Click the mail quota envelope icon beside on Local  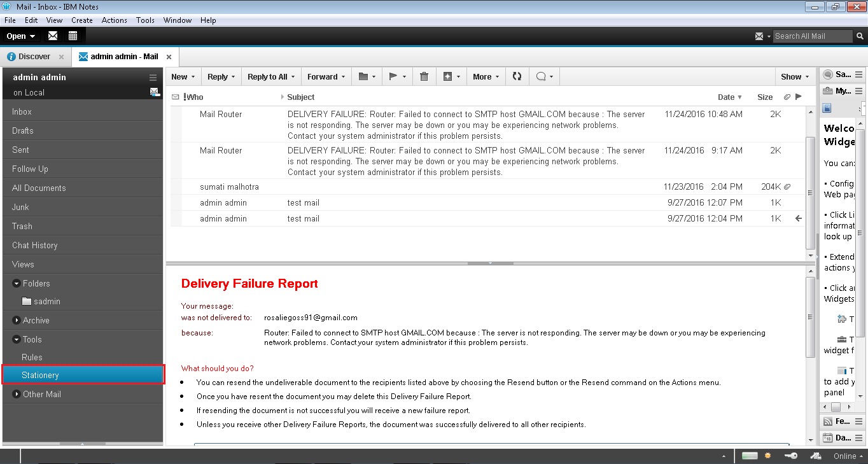[x=155, y=92]
